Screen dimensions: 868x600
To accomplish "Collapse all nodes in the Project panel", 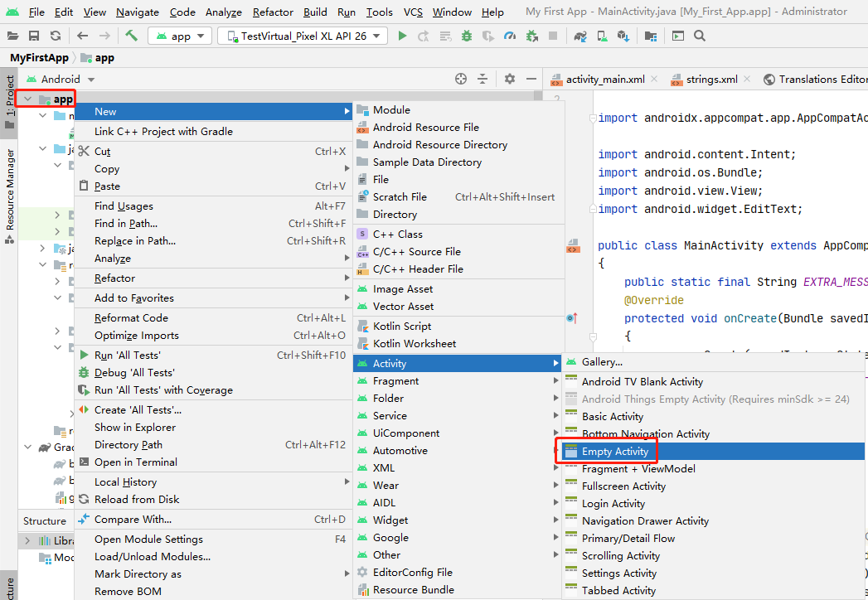I will point(483,78).
